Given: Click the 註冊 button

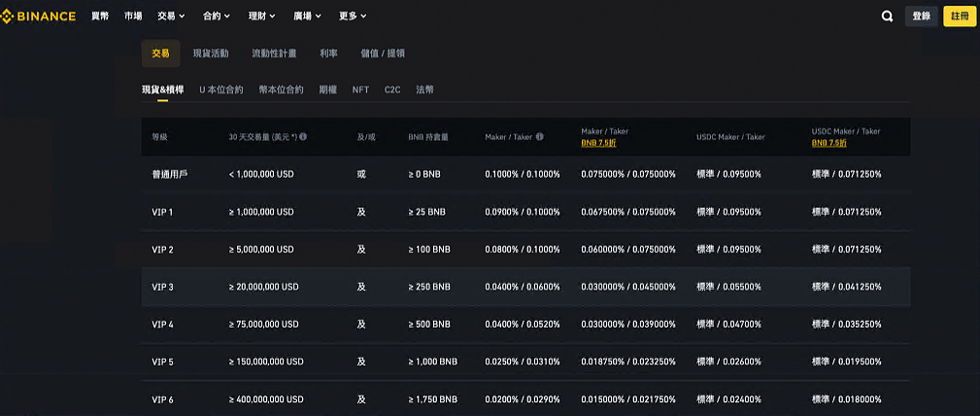Looking at the screenshot, I should [x=960, y=17].
